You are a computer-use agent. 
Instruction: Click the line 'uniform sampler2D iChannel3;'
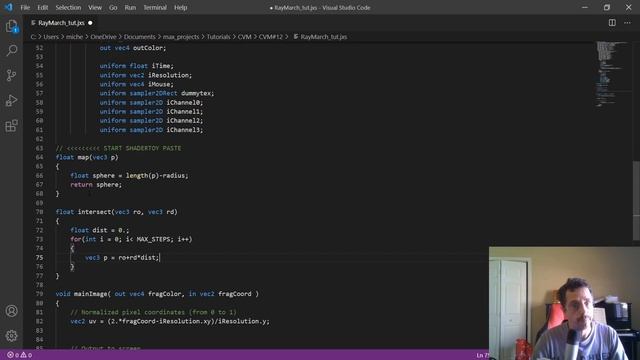tap(151, 130)
